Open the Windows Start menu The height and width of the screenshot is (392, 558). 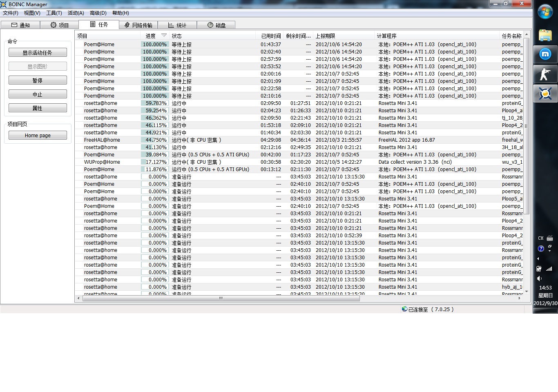(545, 12)
